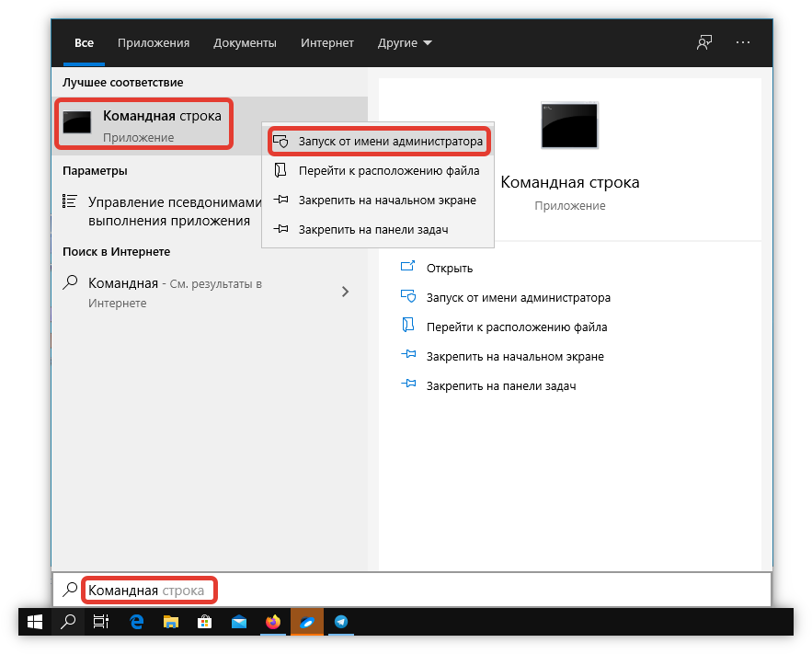Screen dimensions: 812x654
Task: Click Закрепить на панели задач in right panel
Action: 500,385
